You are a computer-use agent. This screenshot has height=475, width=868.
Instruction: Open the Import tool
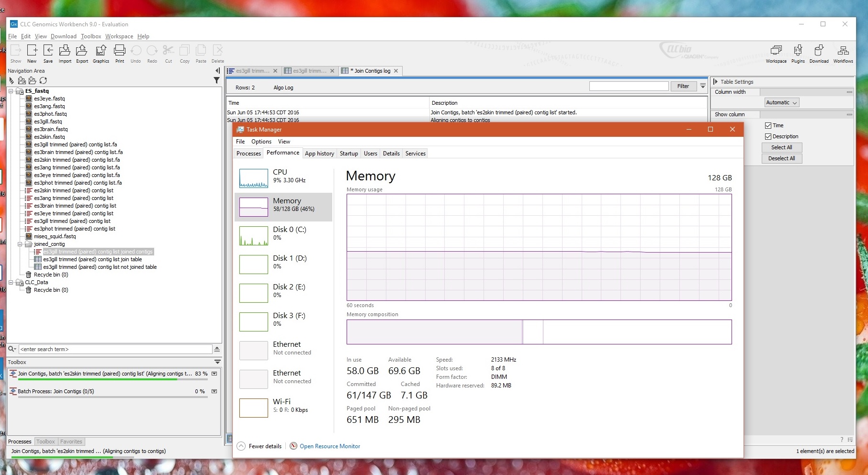pyautogui.click(x=65, y=53)
